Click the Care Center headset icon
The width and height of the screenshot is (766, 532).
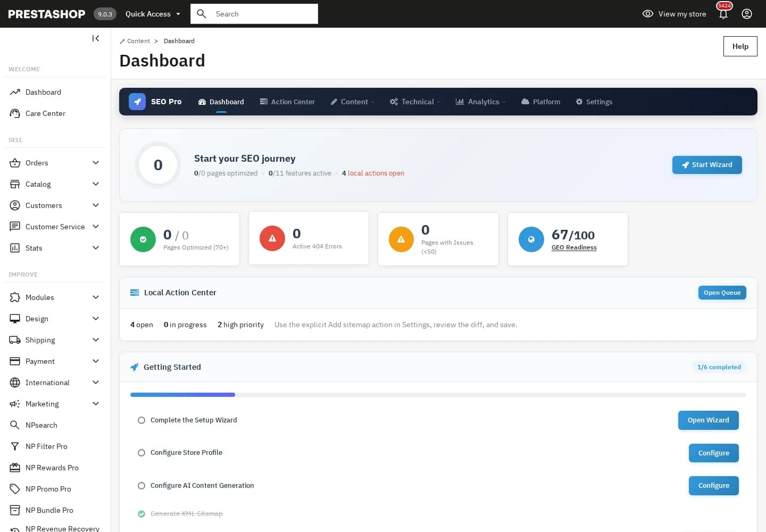(x=15, y=113)
